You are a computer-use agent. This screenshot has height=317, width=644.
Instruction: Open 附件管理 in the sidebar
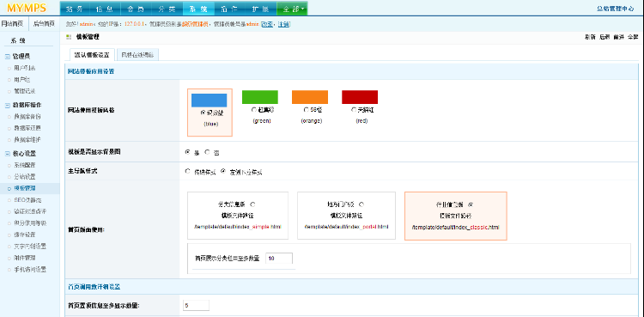[x=25, y=259]
